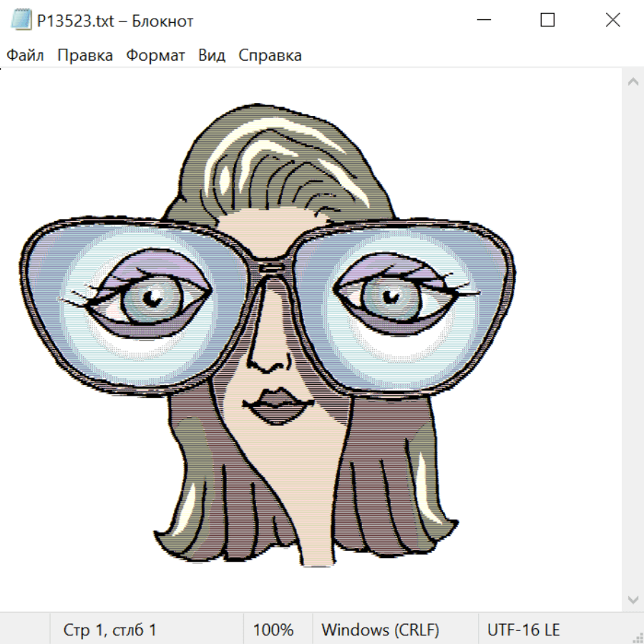Maximize the Блокнот window
Viewport: 644px width, 644px height.
547,20
